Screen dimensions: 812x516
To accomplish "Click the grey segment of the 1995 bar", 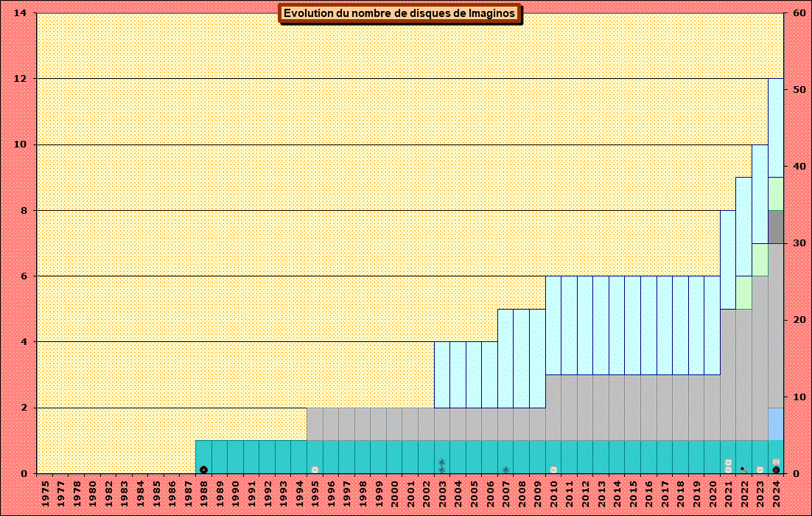I will (315, 424).
